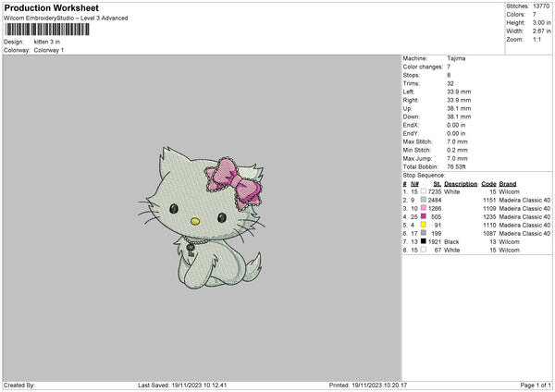The height and width of the screenshot is (392, 555).
Task: Click the Tajima machine value
Action: click(456, 57)
